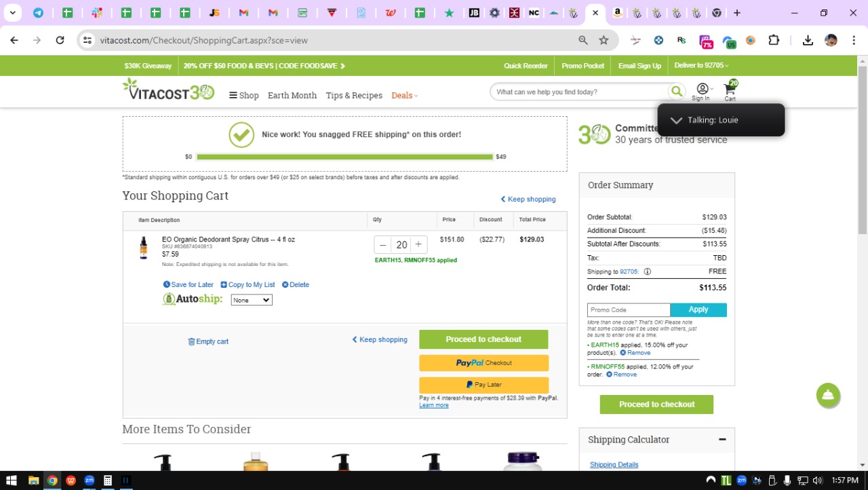
Task: Open the Earth Month page
Action: coord(292,96)
